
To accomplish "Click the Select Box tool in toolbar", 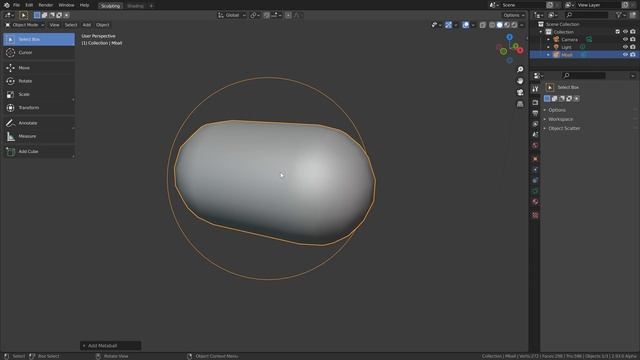I will 39,39.
